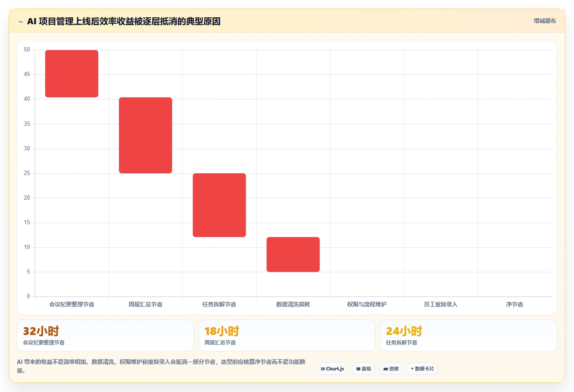Viewport: 574px width, 392px height.
Task: Open the 24小时 data card
Action: [468, 335]
